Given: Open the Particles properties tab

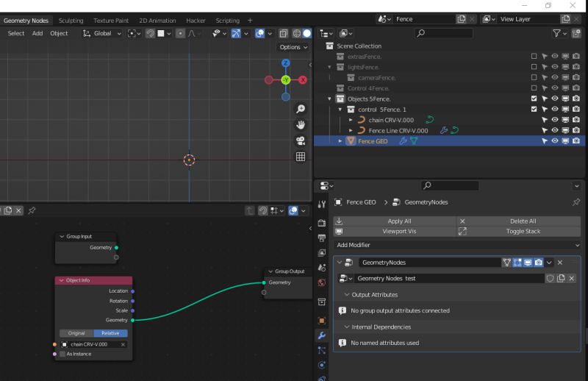Looking at the screenshot, I should tap(322, 350).
